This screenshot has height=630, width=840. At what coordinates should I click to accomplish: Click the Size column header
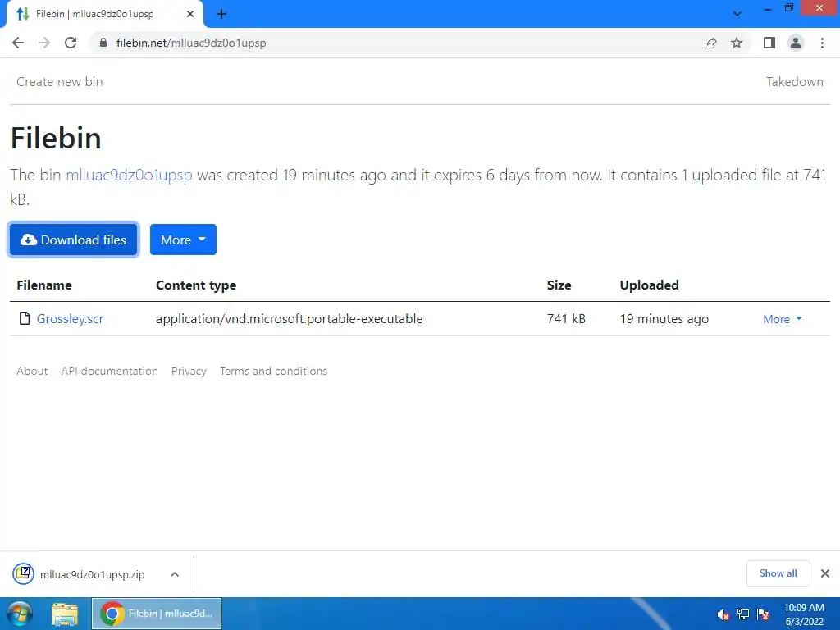pos(559,285)
